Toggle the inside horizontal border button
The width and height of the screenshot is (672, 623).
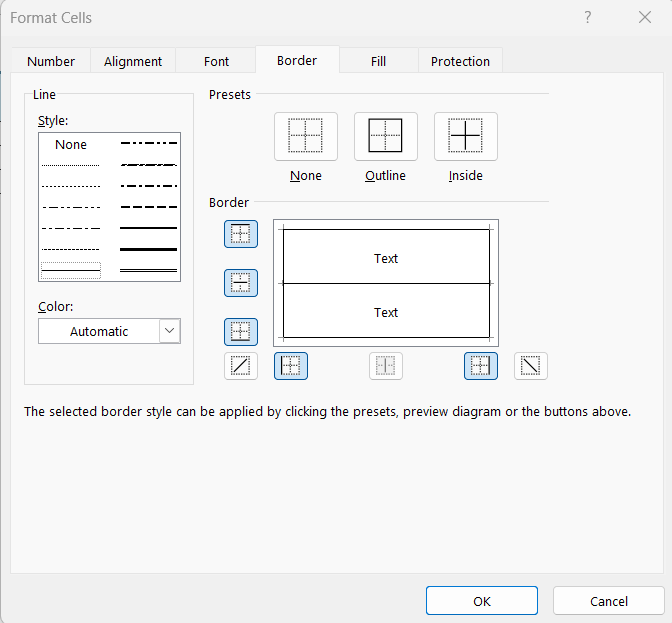(x=241, y=283)
